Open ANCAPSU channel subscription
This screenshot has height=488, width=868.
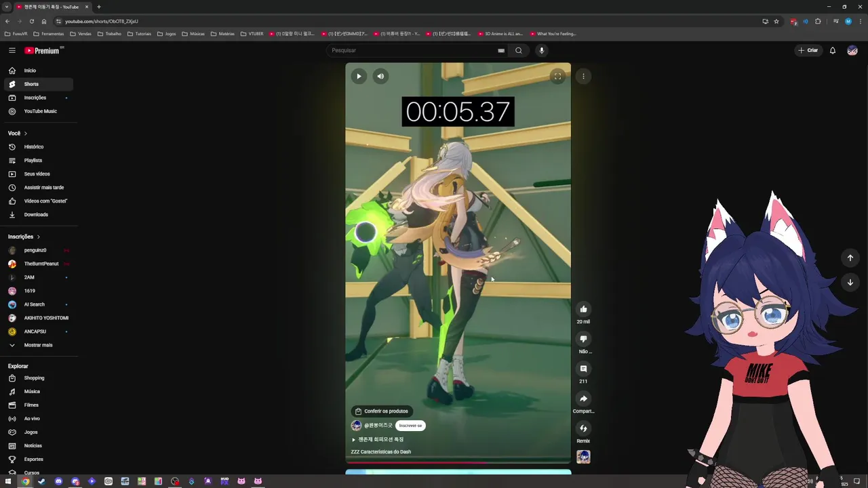39,331
